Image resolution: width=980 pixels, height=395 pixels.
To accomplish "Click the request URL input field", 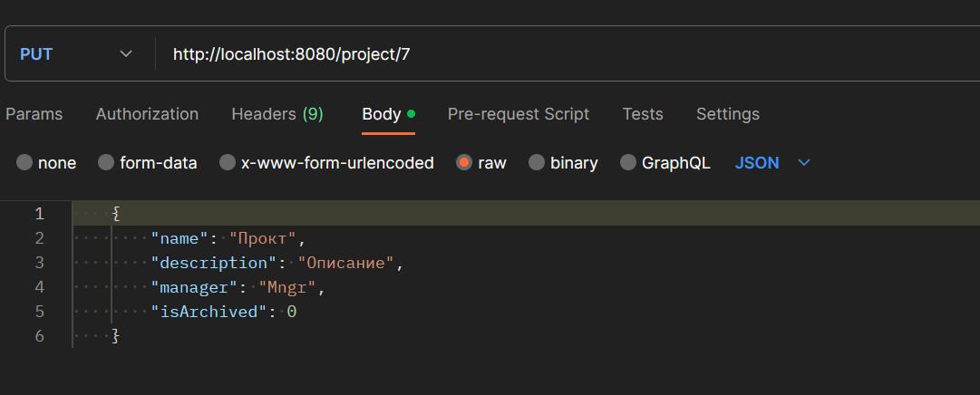I will 544,54.
